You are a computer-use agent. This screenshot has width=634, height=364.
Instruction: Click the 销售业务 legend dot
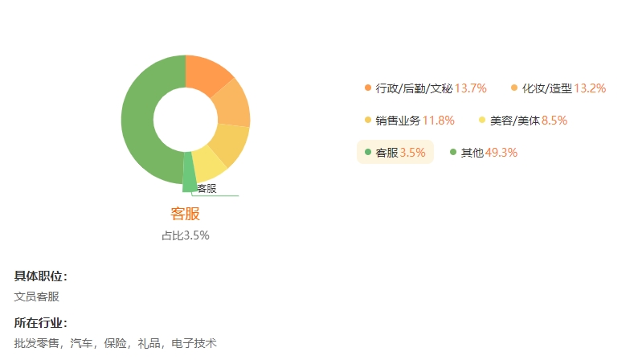tap(367, 120)
